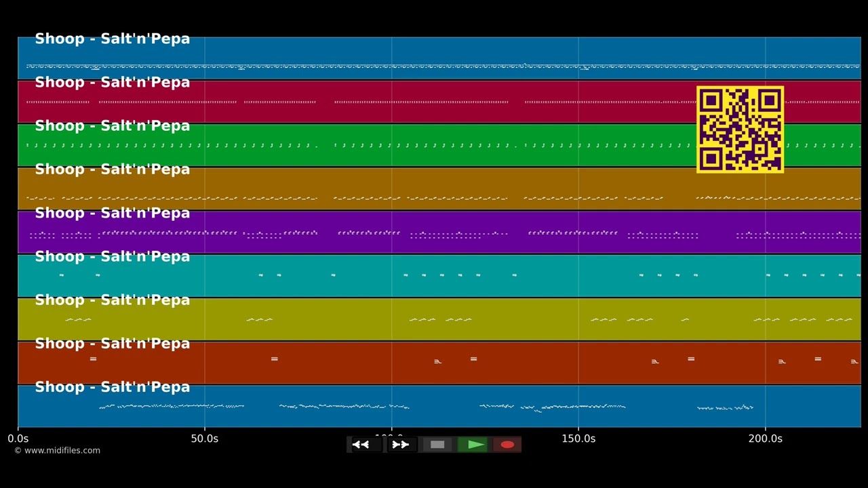Click the 200.0s time axis label
Image resolution: width=868 pixels, height=488 pixels.
click(766, 439)
